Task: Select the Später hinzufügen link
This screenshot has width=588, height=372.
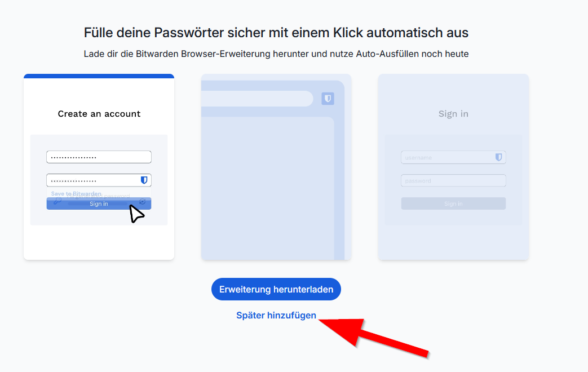Action: tap(276, 316)
